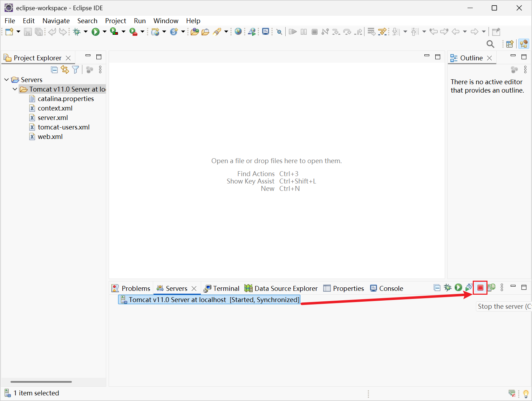Click the Project Explorer horizontal scrollbar

41,382
